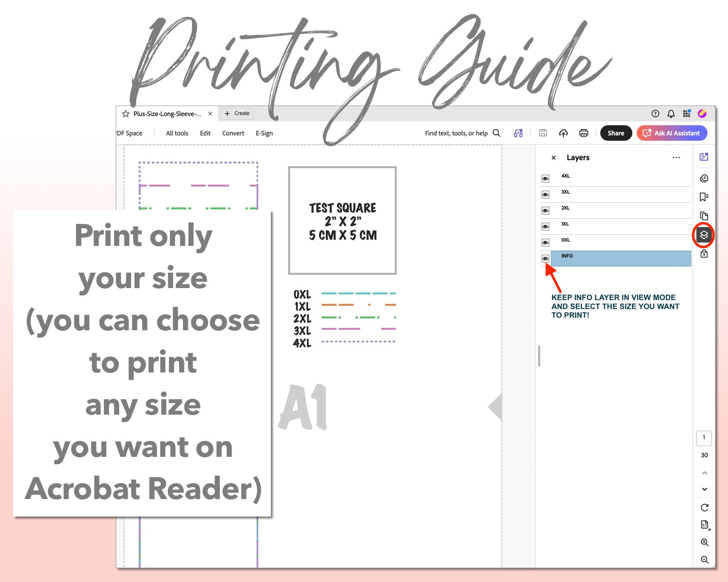Open the Security lock panel icon
This screenshot has width=728, height=582.
pyautogui.click(x=704, y=254)
